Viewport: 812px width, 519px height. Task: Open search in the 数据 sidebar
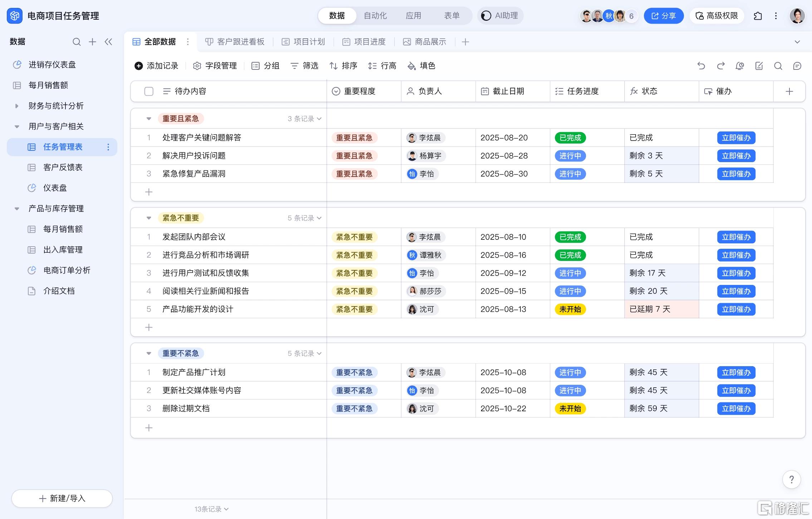pyautogui.click(x=77, y=42)
